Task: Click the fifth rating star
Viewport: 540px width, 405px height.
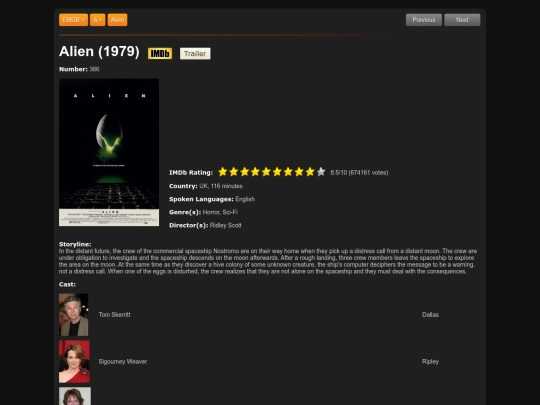Action: pos(266,172)
